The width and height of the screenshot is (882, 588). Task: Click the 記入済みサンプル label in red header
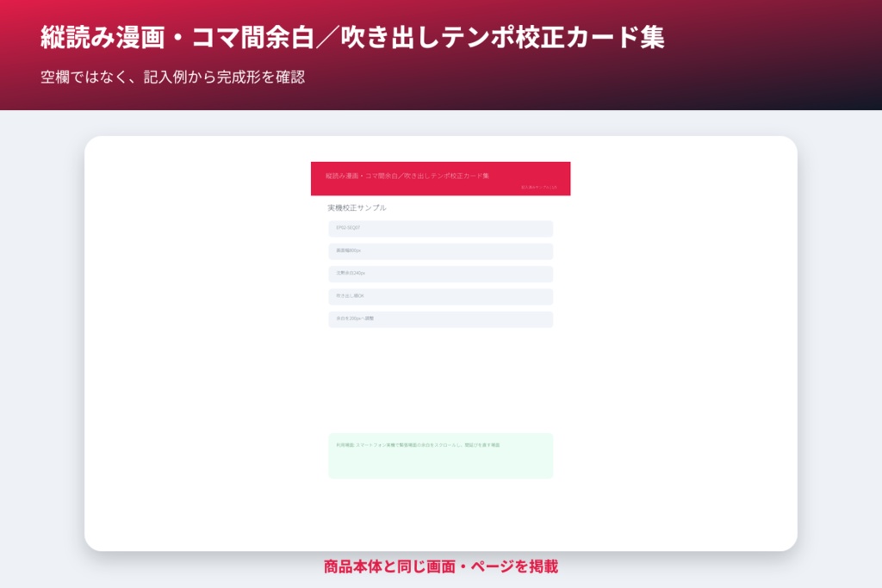(x=539, y=187)
